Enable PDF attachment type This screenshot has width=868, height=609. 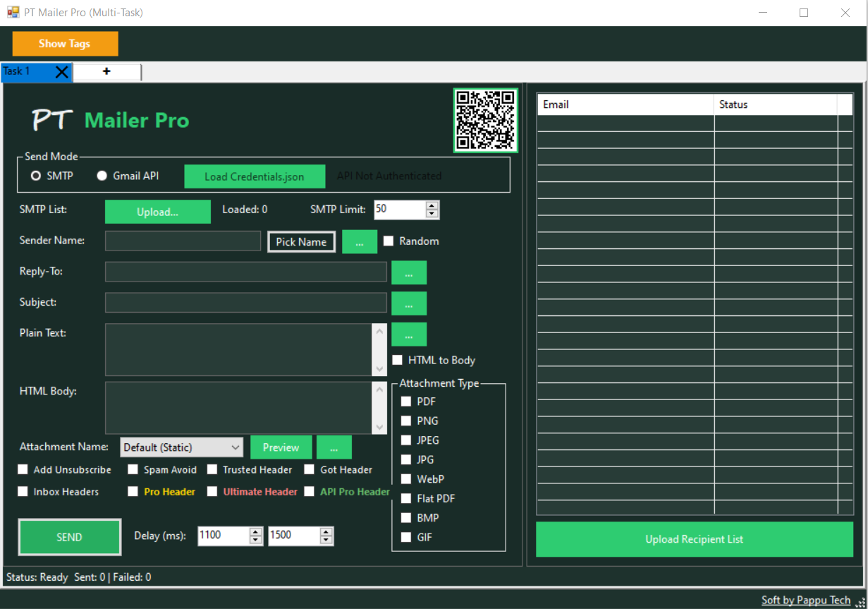406,401
